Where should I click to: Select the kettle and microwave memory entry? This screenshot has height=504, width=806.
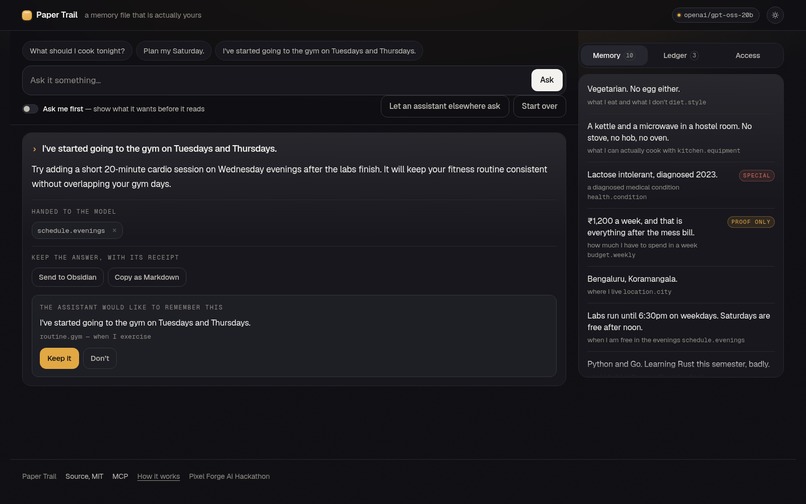[x=681, y=137]
